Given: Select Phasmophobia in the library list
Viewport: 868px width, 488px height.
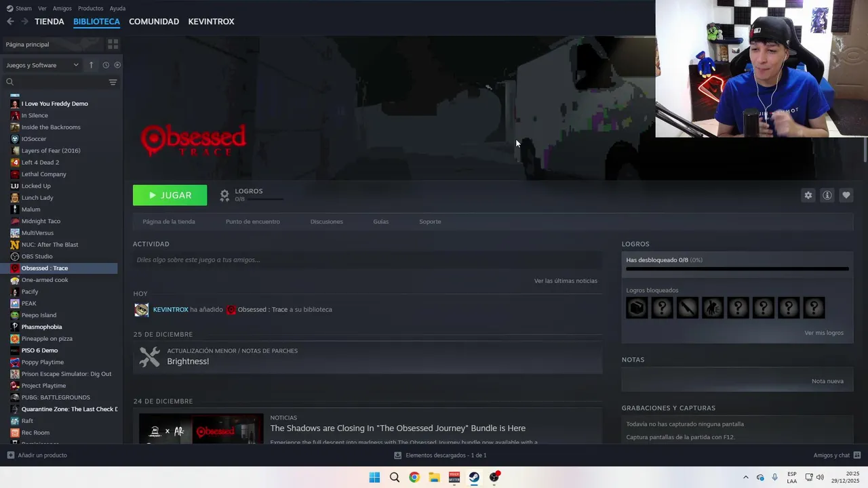Looking at the screenshot, I should 41,327.
